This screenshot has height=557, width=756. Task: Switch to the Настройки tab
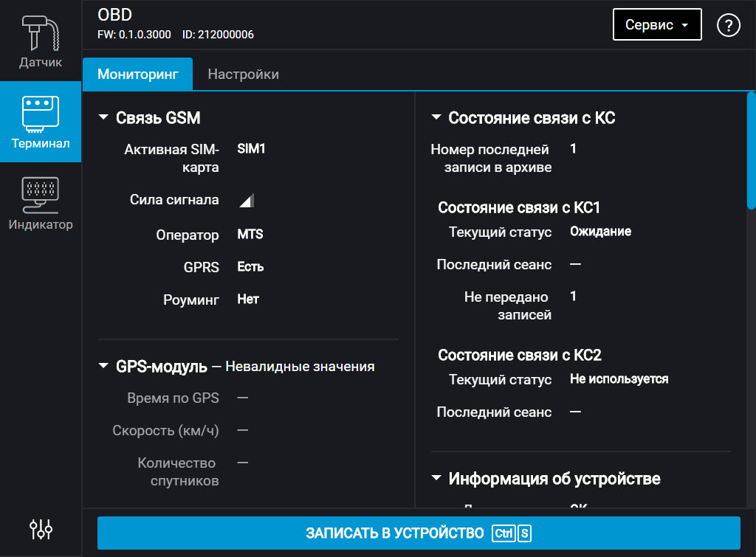click(x=243, y=75)
